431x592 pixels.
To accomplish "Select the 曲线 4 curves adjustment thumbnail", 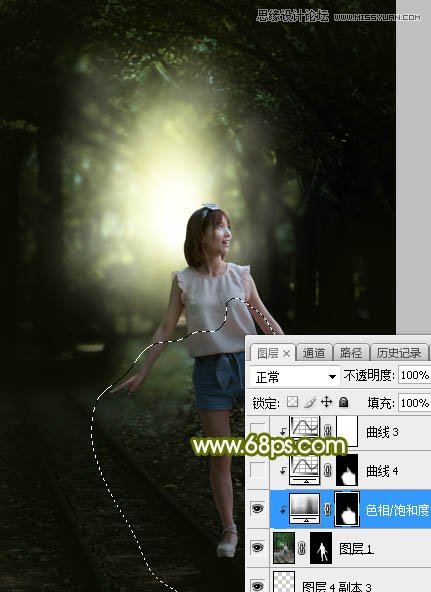I will (305, 470).
